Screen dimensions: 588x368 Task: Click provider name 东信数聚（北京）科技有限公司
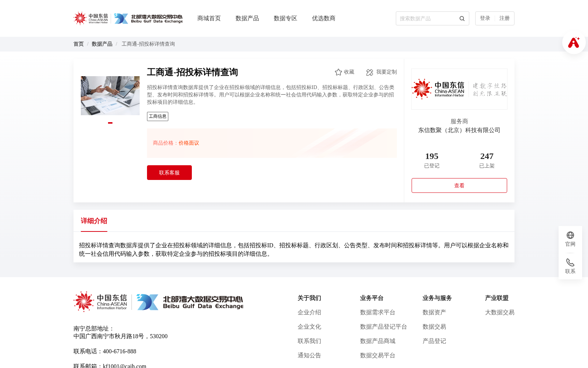point(459,130)
